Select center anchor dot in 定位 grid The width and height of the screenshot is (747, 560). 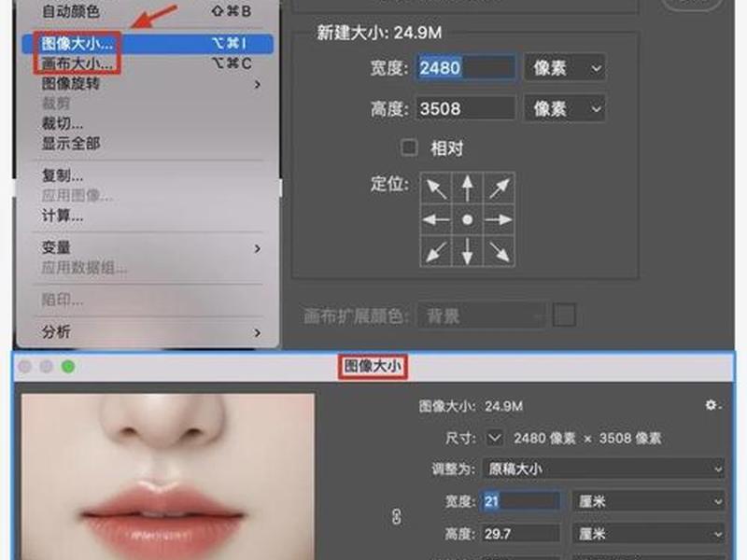coord(468,219)
